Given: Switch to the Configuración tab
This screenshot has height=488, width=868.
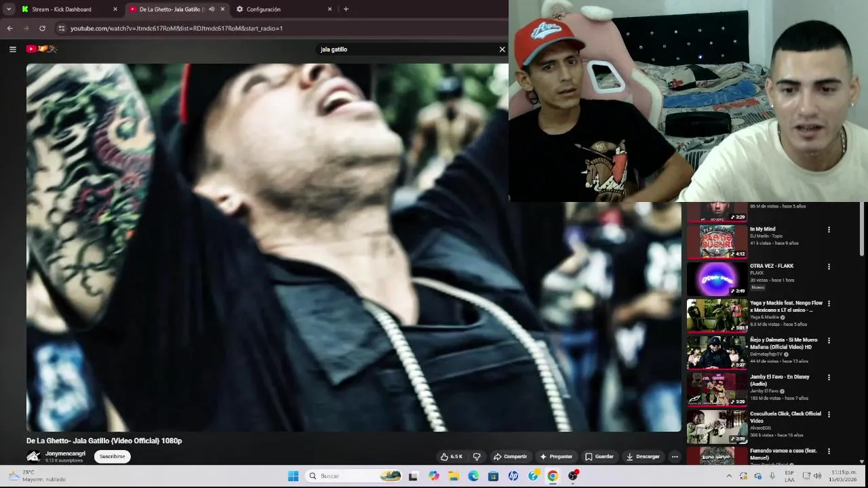Looking at the screenshot, I should 263,9.
